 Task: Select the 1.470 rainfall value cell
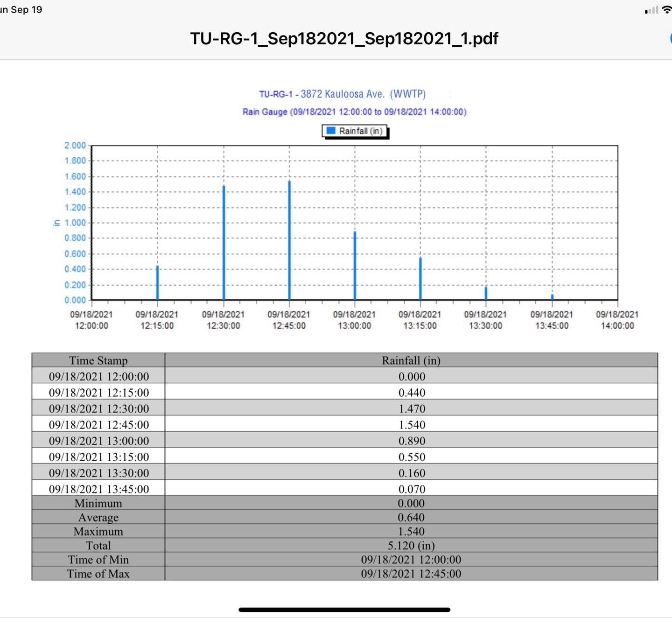point(412,409)
